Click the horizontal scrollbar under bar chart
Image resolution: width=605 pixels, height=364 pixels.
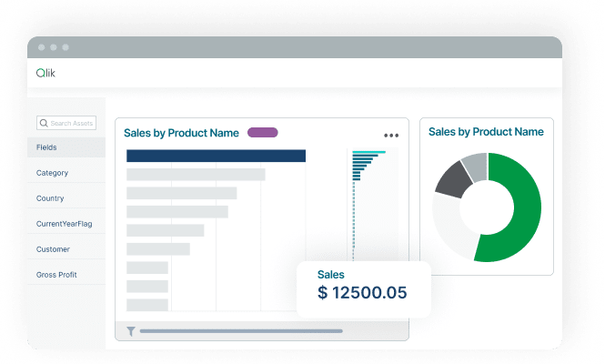coord(241,331)
